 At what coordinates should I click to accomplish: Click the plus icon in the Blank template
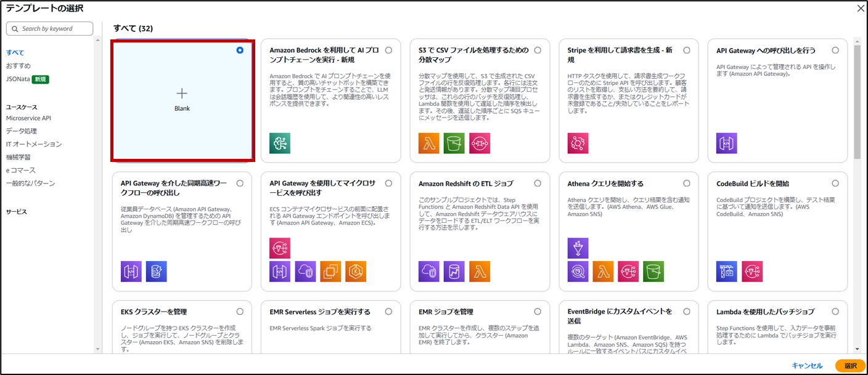pos(182,94)
